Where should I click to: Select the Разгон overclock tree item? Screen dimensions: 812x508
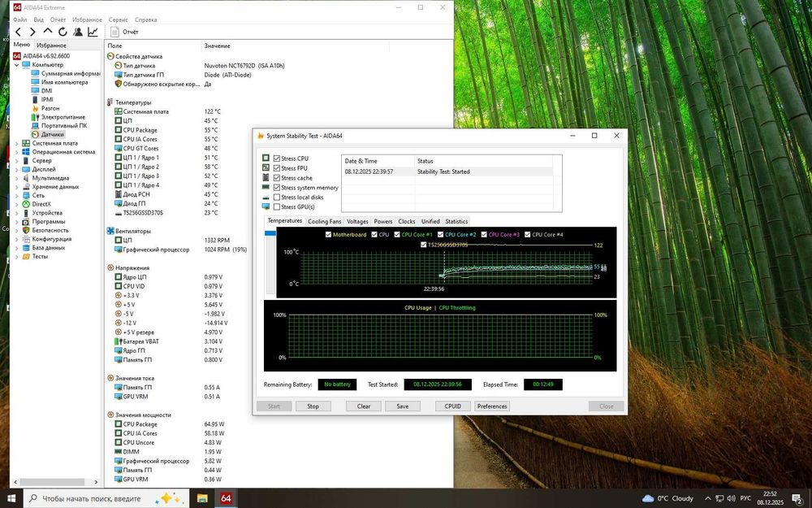(x=50, y=108)
